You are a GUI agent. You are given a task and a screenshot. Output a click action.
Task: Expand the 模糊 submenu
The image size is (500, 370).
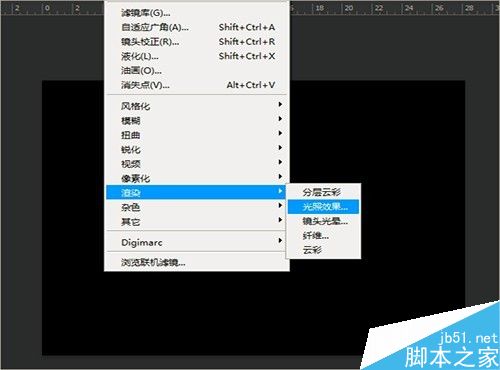[197, 120]
